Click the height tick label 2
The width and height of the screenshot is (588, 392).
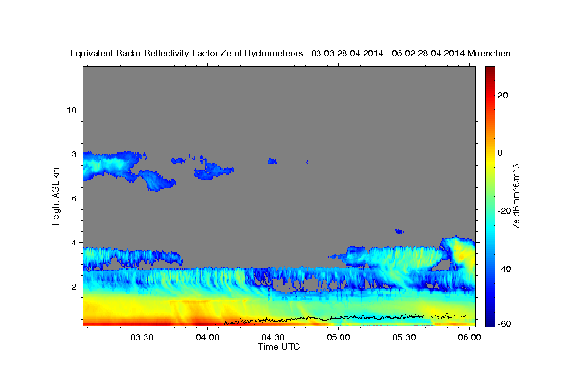point(74,286)
